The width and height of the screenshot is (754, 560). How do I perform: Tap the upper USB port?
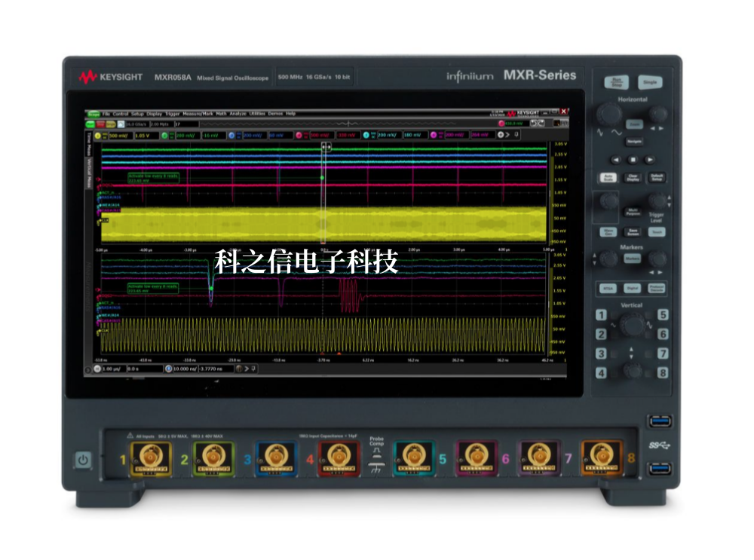660,422
